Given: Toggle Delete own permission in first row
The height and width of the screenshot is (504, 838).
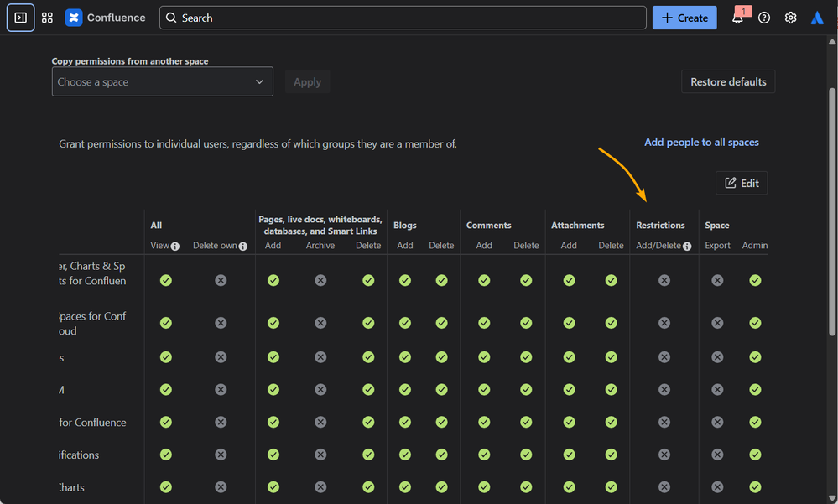Looking at the screenshot, I should (221, 280).
